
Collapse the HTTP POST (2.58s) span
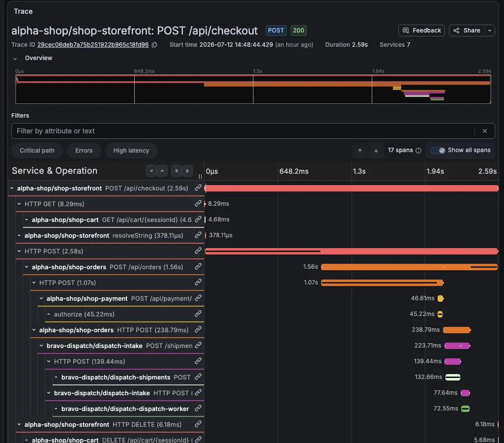pos(19,251)
